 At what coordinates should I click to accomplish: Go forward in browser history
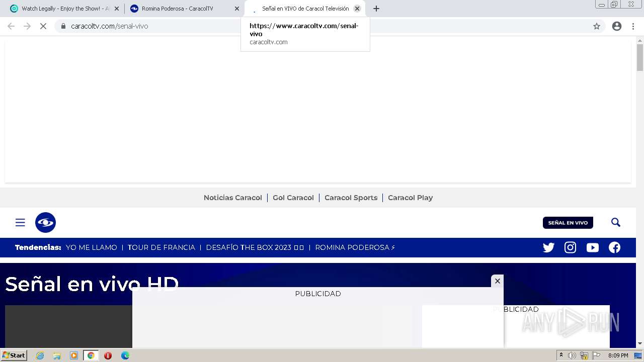click(x=27, y=26)
